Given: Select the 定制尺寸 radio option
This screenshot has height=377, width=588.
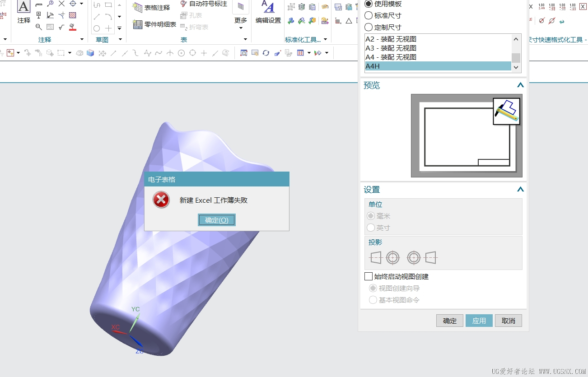Looking at the screenshot, I should click(x=369, y=27).
